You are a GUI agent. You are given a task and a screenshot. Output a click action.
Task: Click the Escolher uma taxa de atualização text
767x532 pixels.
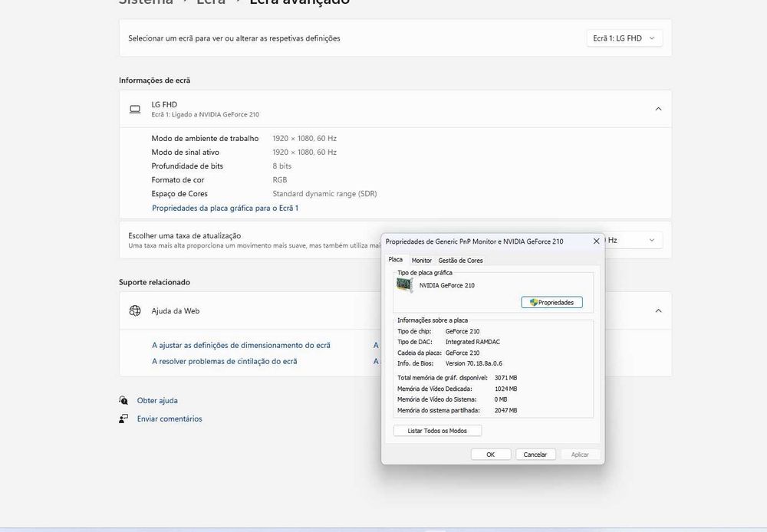[184, 235]
